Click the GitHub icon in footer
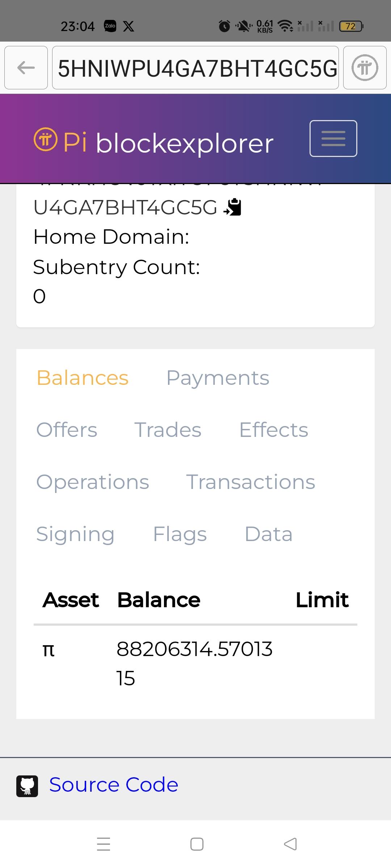The image size is (391, 868). click(x=27, y=786)
